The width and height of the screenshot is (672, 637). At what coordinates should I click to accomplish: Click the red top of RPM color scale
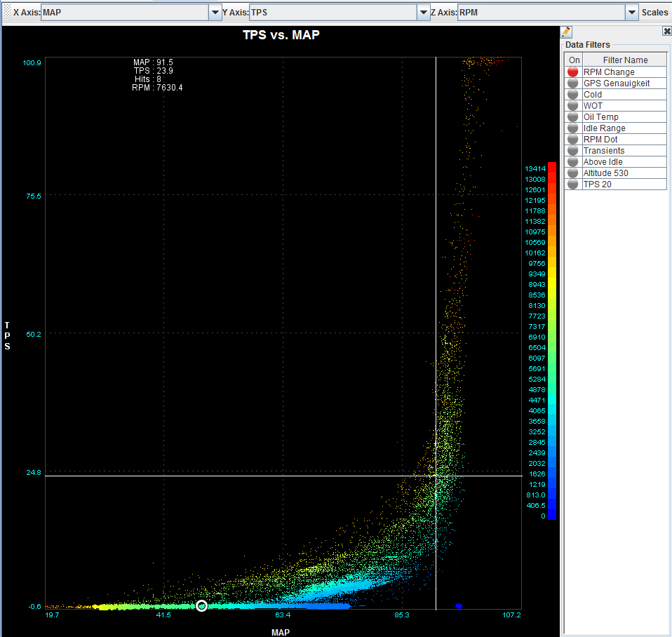(x=552, y=166)
